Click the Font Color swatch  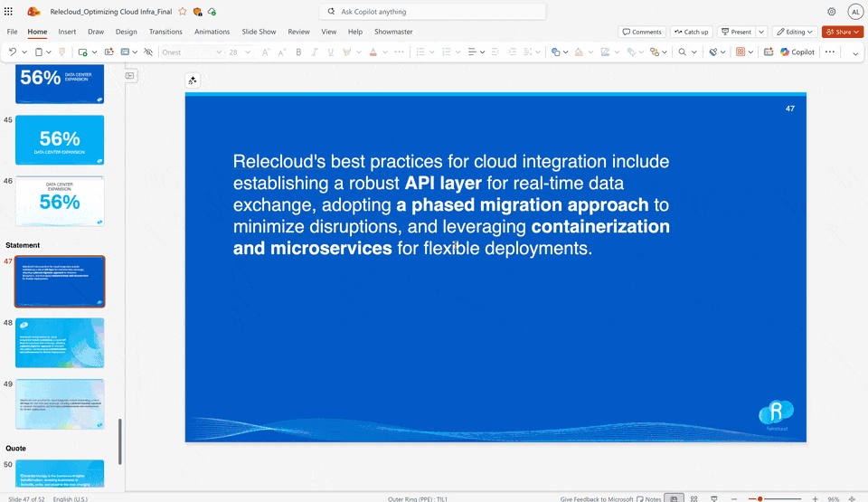(373, 52)
